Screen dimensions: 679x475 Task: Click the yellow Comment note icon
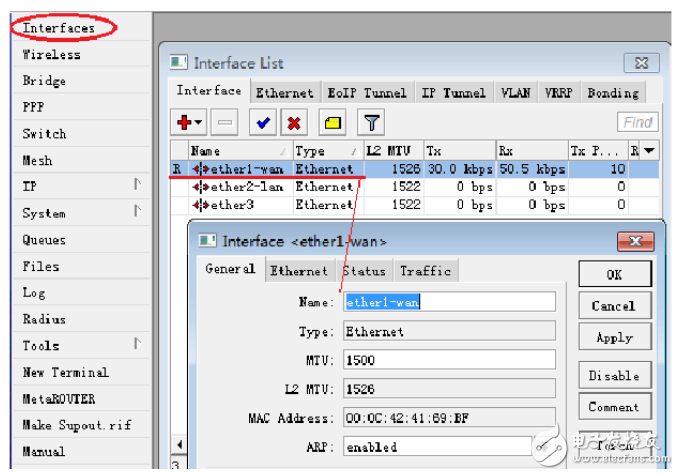pos(332,123)
